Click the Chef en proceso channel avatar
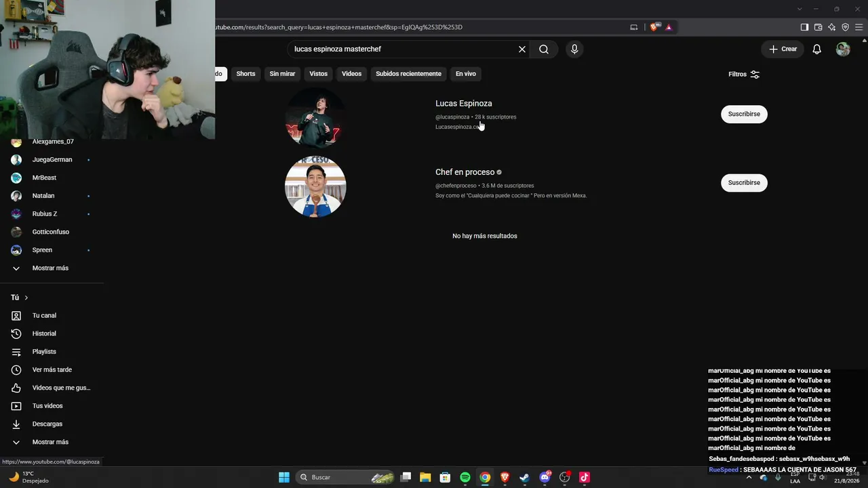Viewport: 868px width, 488px height. tap(315, 186)
